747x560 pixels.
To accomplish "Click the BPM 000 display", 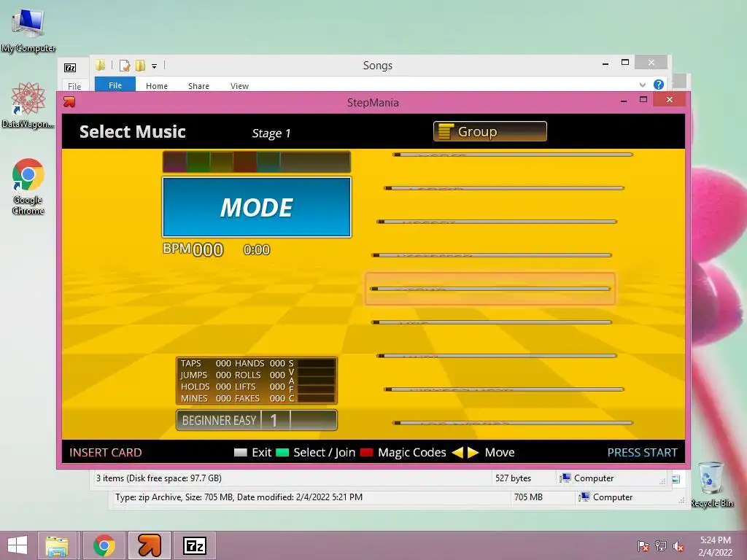I will (193, 249).
